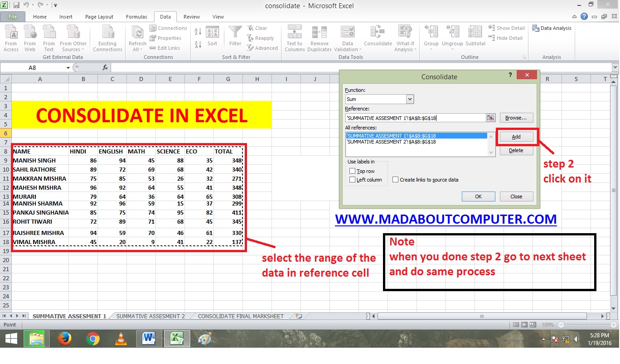Check Create links to source data
The image size is (620, 364).
pyautogui.click(x=395, y=180)
